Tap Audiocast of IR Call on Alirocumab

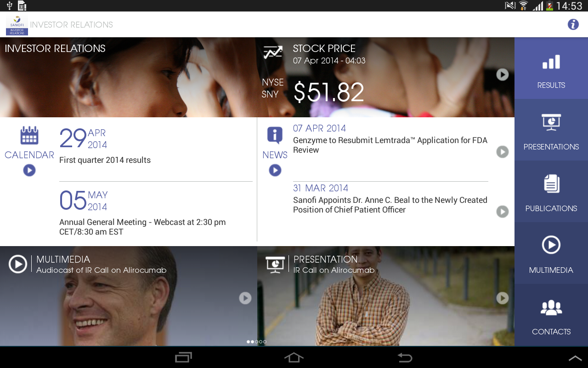(x=102, y=270)
